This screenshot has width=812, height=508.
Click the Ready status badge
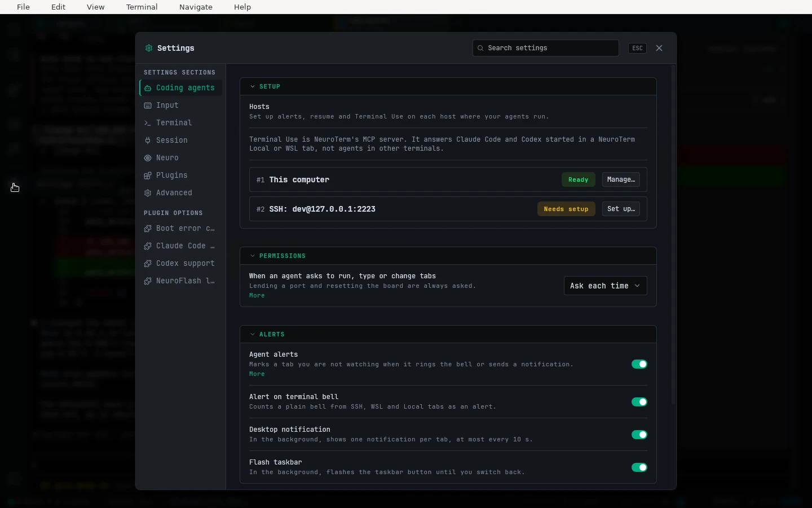578,179
